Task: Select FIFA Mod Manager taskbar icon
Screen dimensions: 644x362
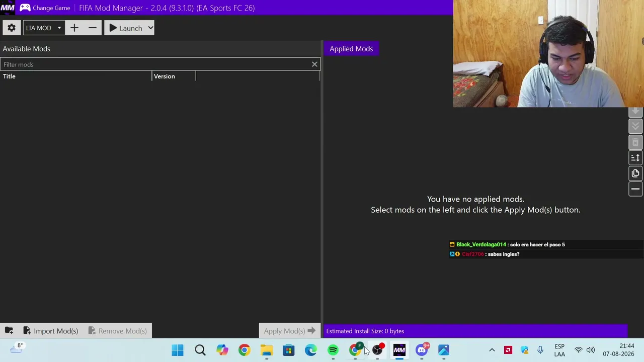Action: click(x=399, y=350)
